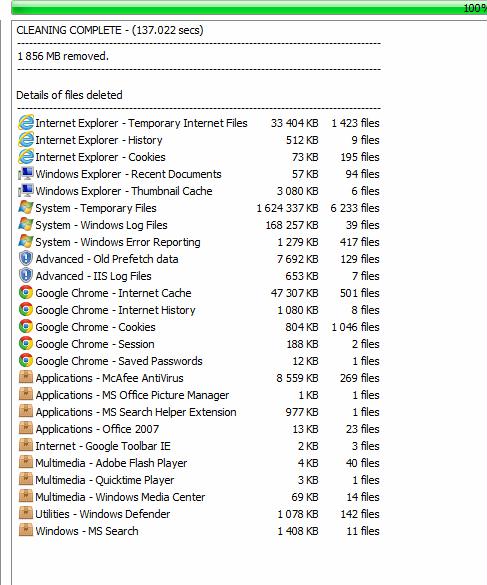
Task: Click the Internet Explorer icon beside Temporary Internet Files
Action: tap(26, 123)
